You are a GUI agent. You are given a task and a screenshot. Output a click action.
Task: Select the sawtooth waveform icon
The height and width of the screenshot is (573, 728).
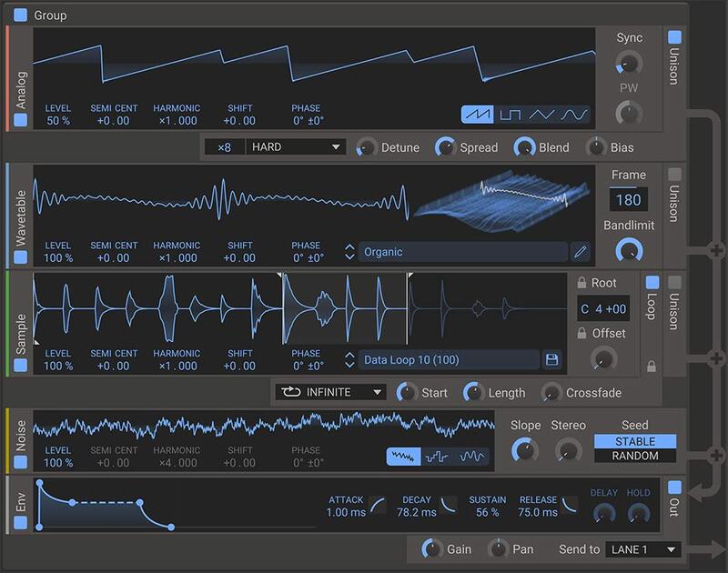[478, 116]
